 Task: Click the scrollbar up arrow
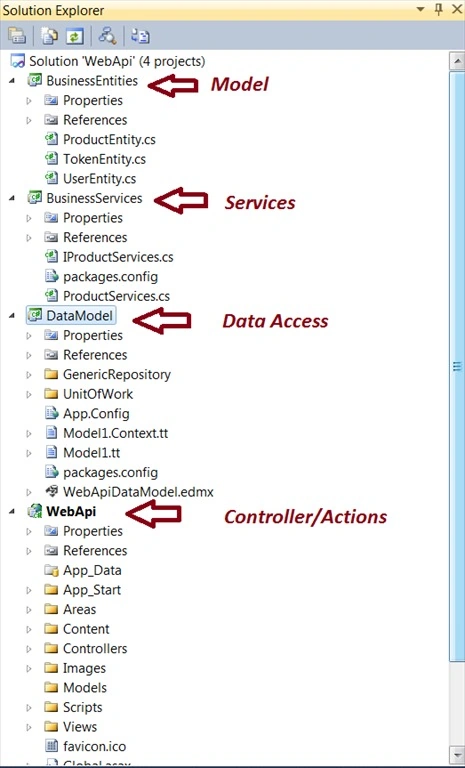tap(457, 62)
